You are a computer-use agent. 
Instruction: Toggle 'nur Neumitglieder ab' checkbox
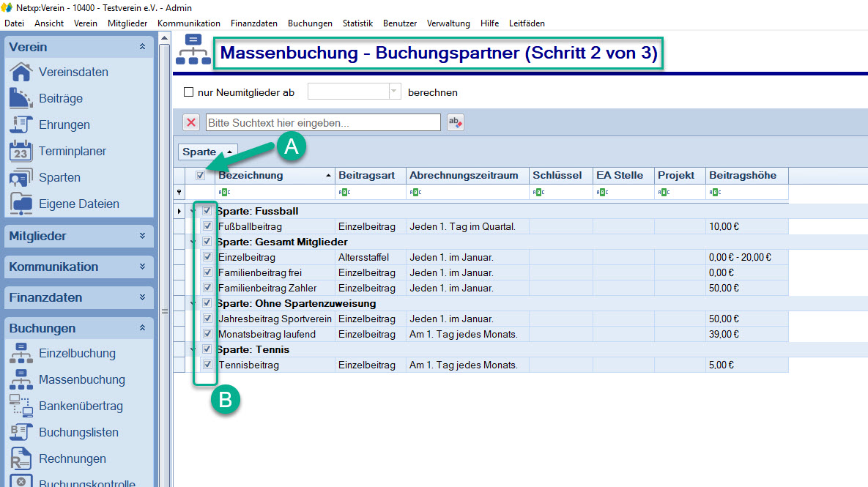point(189,92)
